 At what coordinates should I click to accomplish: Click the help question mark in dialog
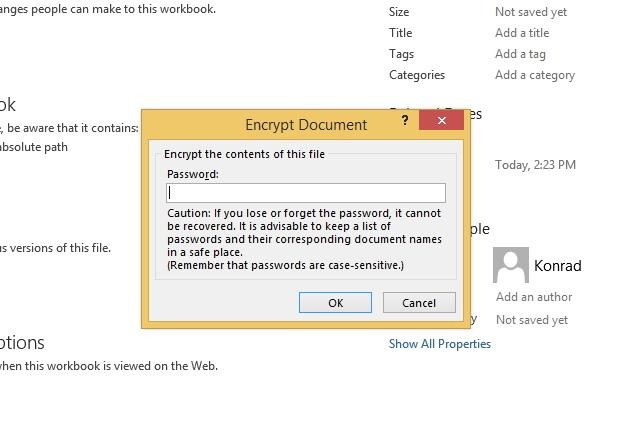[405, 121]
